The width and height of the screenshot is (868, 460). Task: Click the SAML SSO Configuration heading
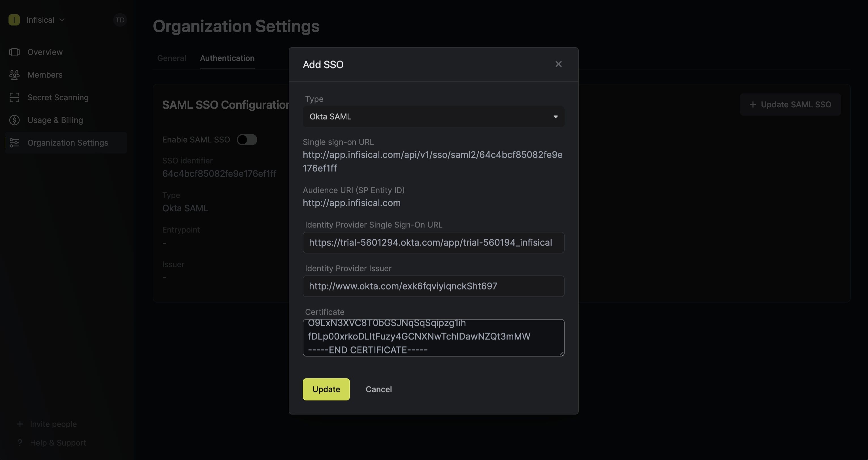point(225,105)
